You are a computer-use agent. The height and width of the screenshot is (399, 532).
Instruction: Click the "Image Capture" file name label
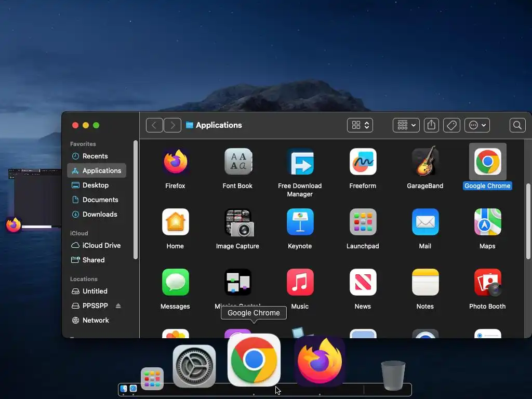(x=237, y=246)
